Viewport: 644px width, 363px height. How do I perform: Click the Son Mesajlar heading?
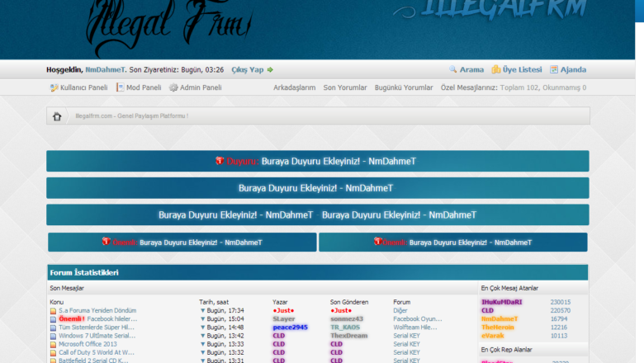tap(67, 288)
